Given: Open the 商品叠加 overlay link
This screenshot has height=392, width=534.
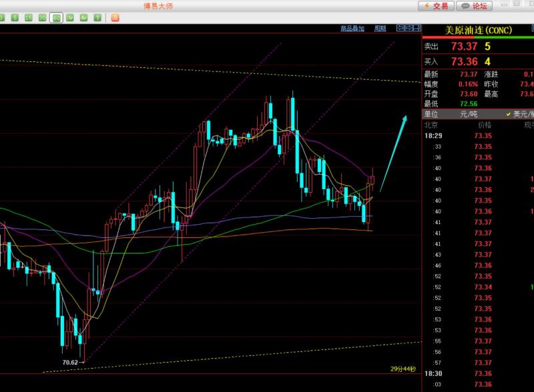Looking at the screenshot, I should 352,29.
